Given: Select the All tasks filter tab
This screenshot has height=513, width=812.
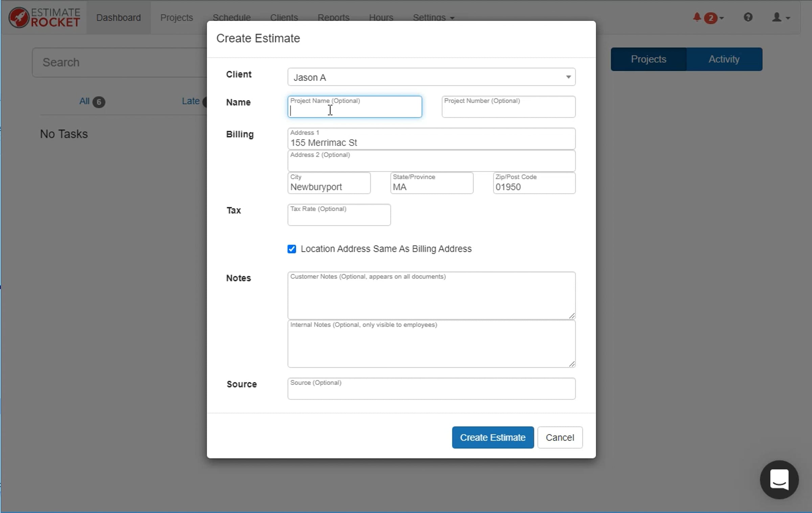Looking at the screenshot, I should point(92,101).
